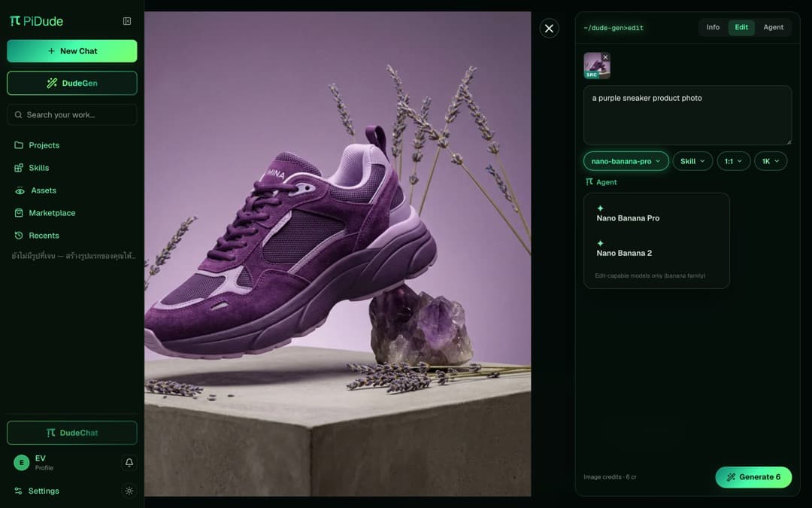The width and height of the screenshot is (812, 508).
Task: Open the Skill dropdown
Action: [x=692, y=161]
